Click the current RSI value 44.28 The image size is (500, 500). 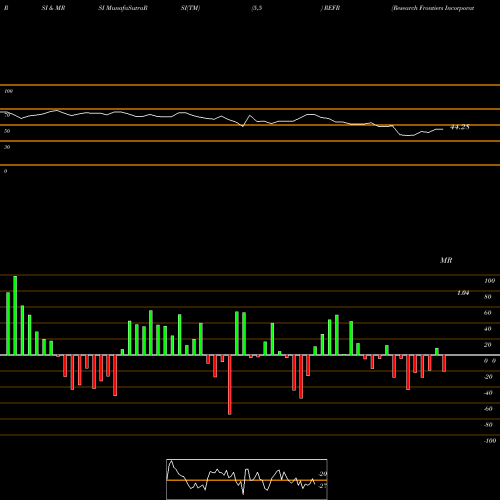[460, 127]
